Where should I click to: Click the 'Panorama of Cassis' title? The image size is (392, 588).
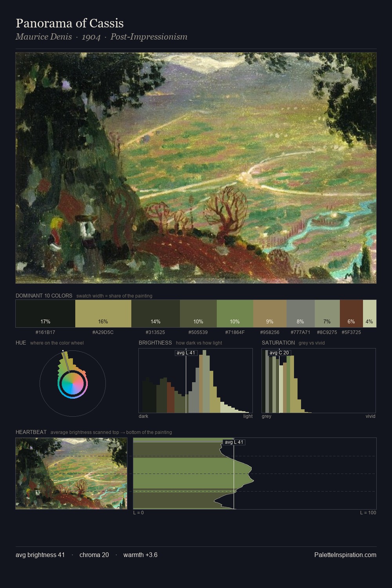(x=70, y=23)
